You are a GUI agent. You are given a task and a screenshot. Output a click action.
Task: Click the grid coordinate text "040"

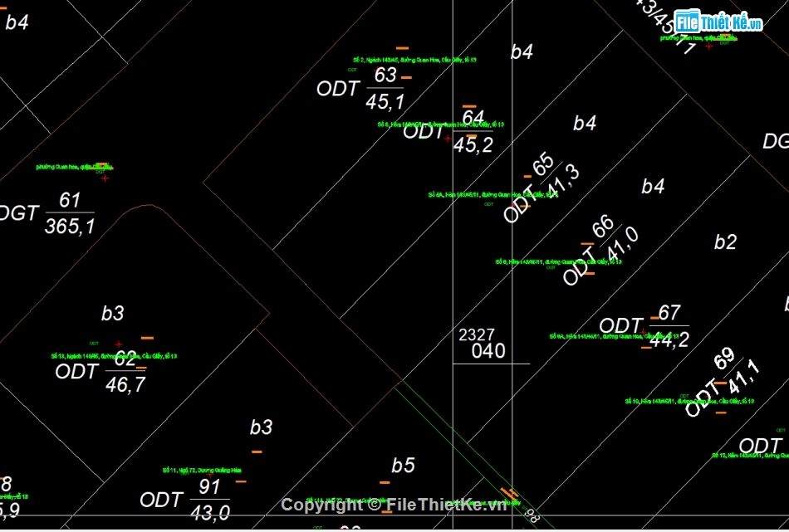tap(488, 351)
